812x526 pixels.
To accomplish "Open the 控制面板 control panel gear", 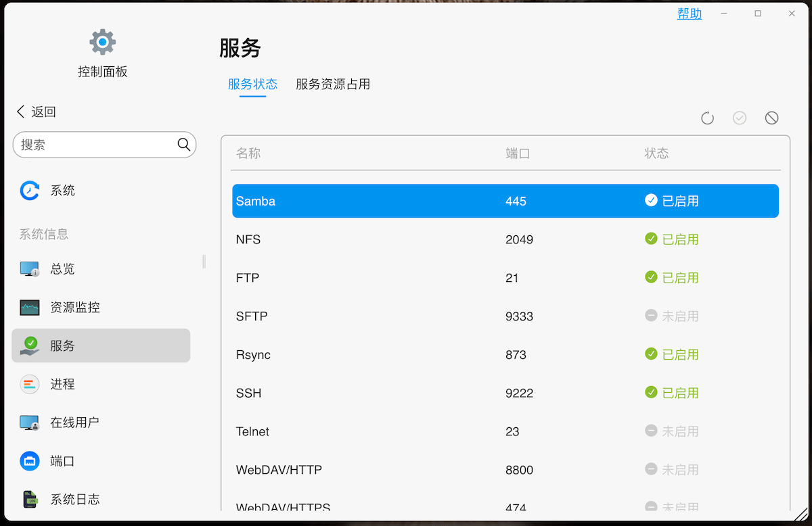I will click(102, 41).
